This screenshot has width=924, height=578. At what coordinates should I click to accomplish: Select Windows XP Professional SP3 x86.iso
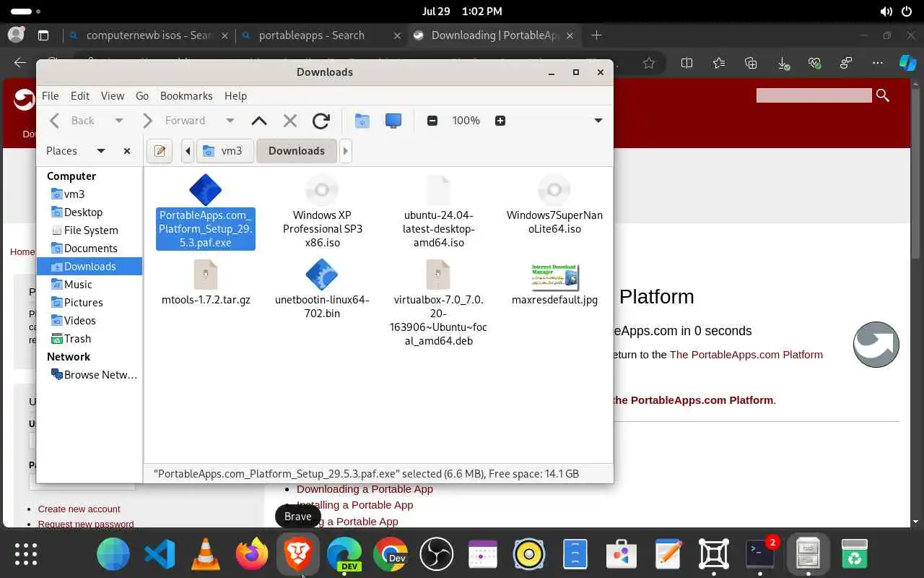click(322, 212)
